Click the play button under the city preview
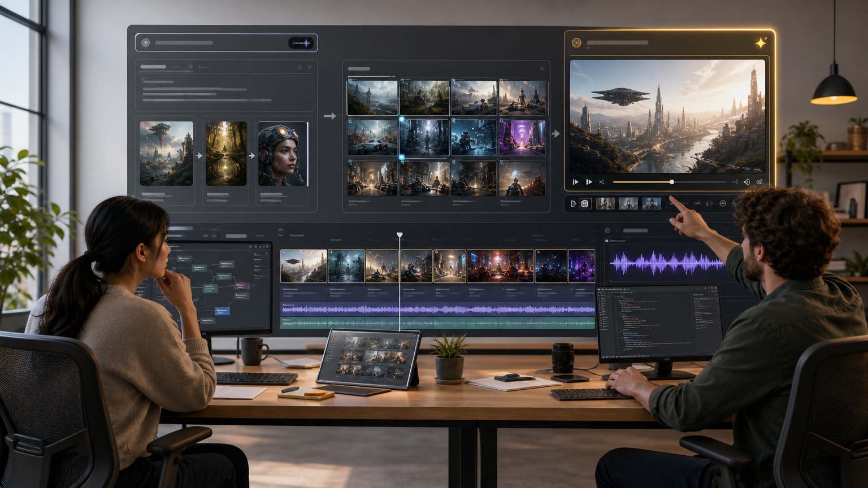The height and width of the screenshot is (488, 868). pyautogui.click(x=575, y=182)
